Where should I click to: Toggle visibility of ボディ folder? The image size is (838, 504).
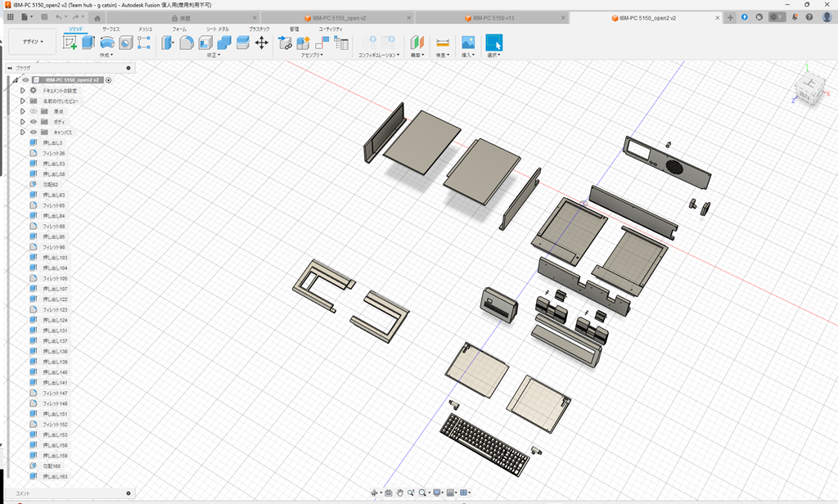pyautogui.click(x=33, y=121)
